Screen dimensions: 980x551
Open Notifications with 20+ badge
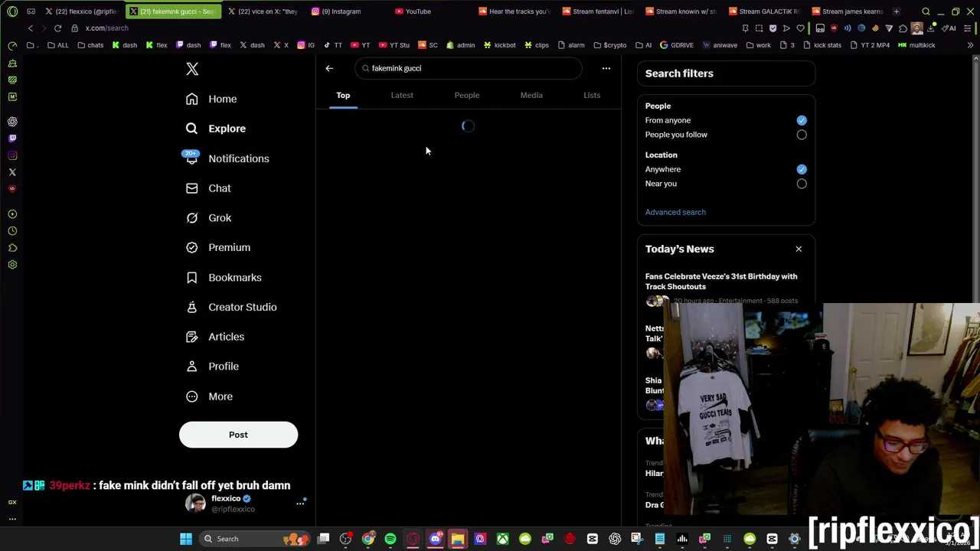[x=227, y=158]
